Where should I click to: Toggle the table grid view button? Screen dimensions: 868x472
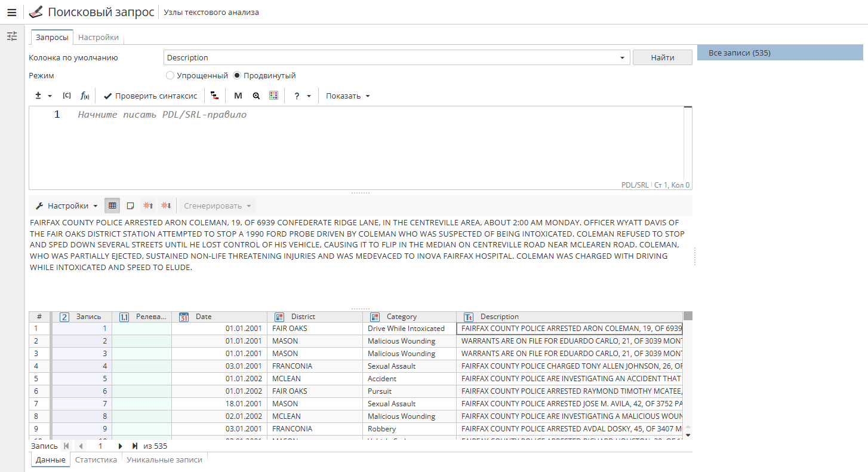[x=112, y=206]
